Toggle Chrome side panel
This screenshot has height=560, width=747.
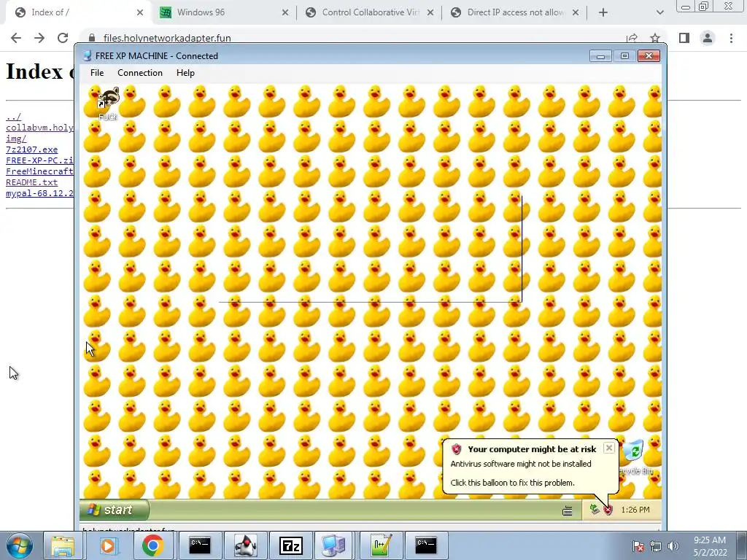[684, 38]
